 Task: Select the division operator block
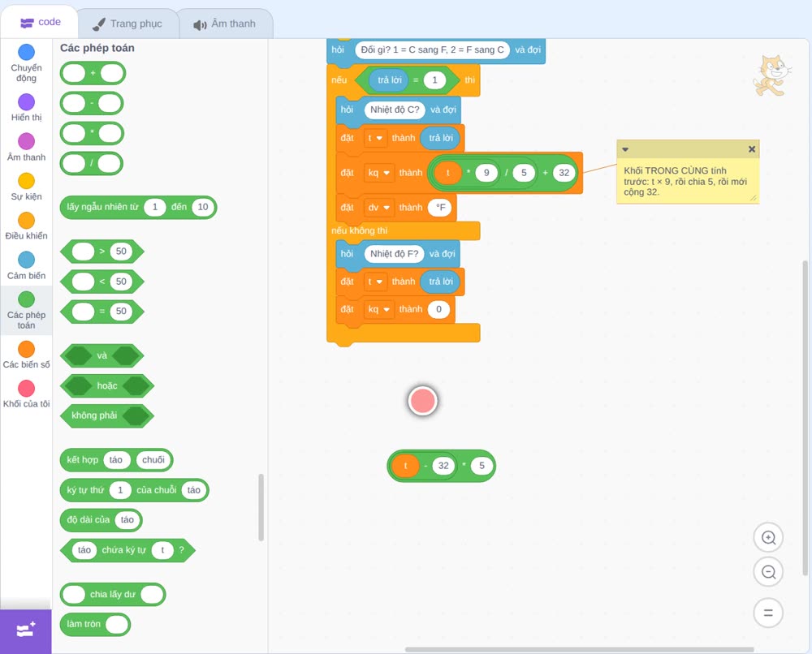pos(92,164)
